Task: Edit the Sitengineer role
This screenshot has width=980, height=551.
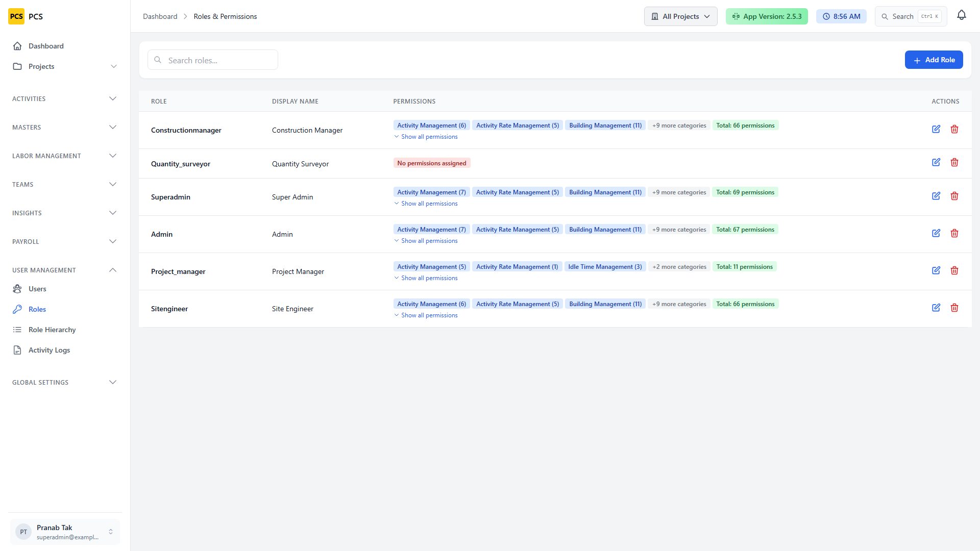Action: point(936,308)
